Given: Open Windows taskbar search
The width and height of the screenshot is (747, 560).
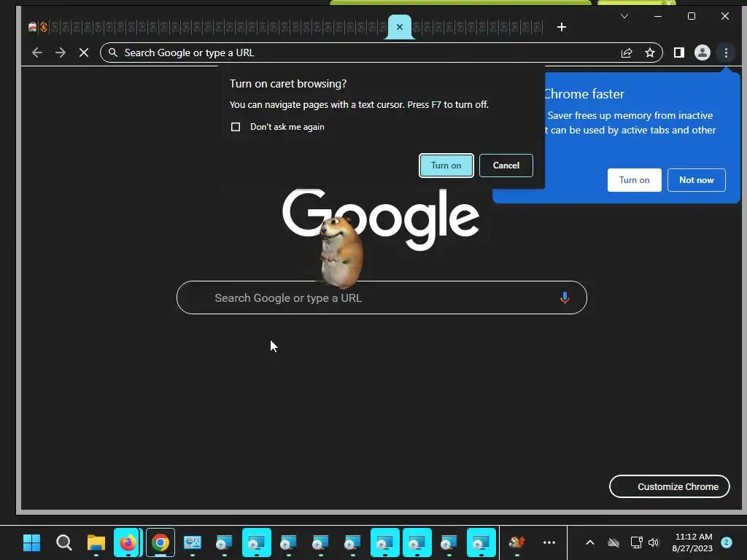Looking at the screenshot, I should pyautogui.click(x=64, y=542).
